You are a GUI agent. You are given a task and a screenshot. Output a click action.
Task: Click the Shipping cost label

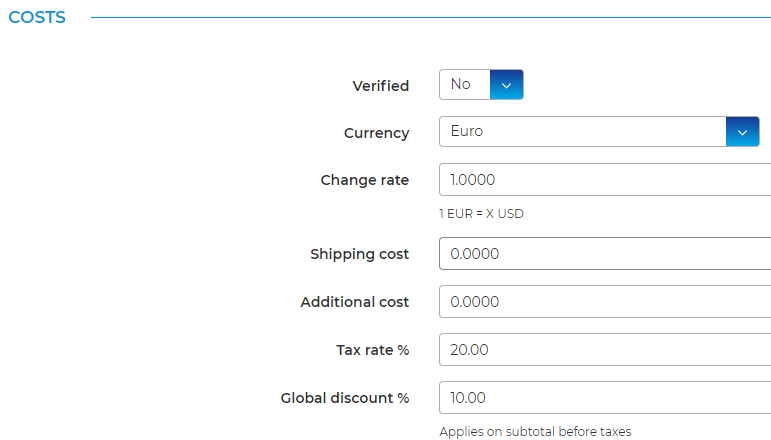click(x=359, y=254)
